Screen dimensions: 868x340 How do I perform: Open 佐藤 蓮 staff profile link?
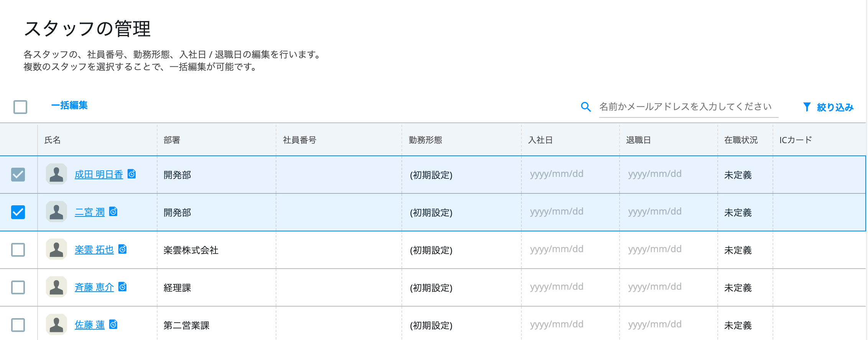90,325
